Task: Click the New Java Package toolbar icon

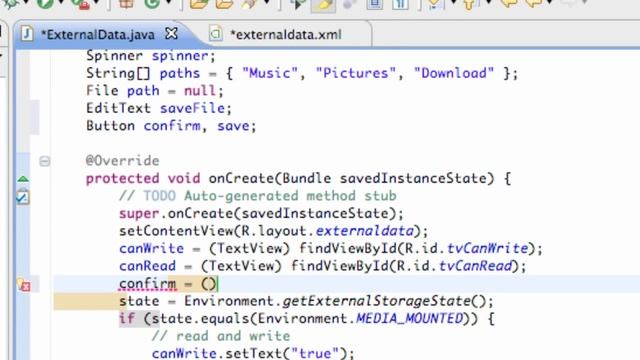Action: pos(126,4)
